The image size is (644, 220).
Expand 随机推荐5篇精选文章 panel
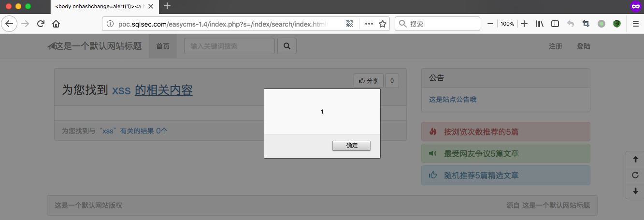506,176
